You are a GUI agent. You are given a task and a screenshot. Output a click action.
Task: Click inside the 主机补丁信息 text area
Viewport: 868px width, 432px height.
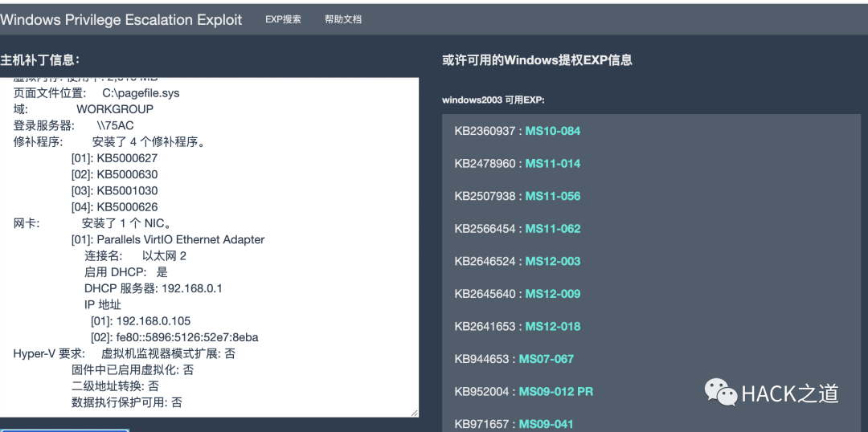(209, 247)
